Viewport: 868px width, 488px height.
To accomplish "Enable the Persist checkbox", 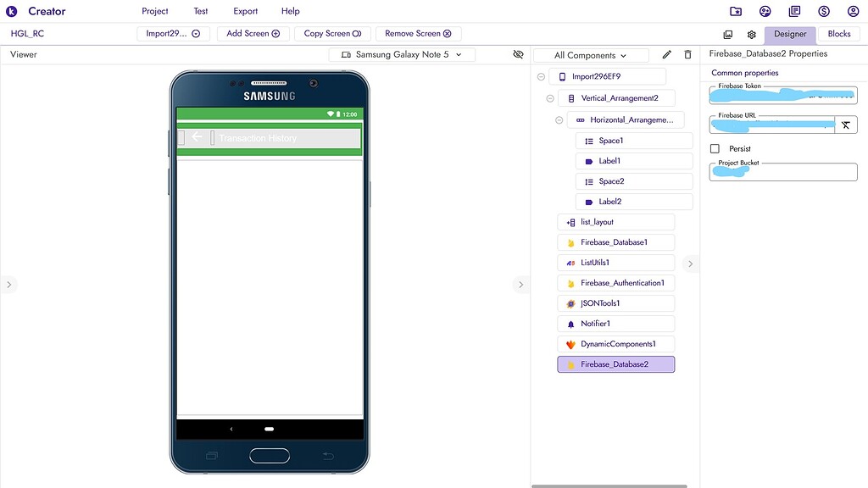I will (714, 148).
